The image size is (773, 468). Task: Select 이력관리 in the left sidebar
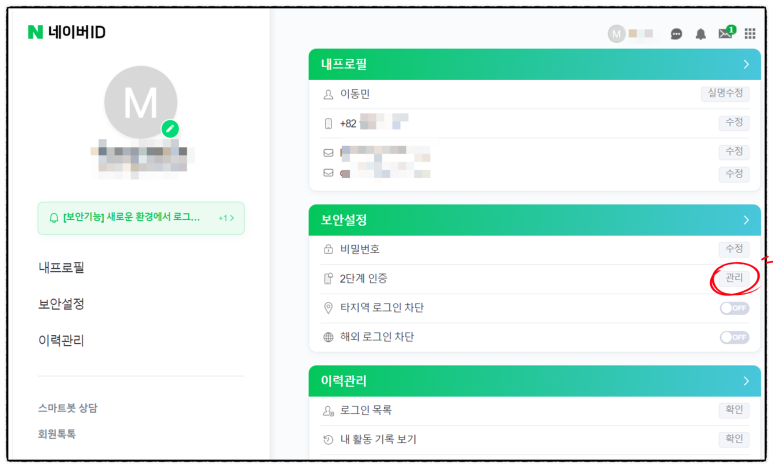click(x=61, y=341)
